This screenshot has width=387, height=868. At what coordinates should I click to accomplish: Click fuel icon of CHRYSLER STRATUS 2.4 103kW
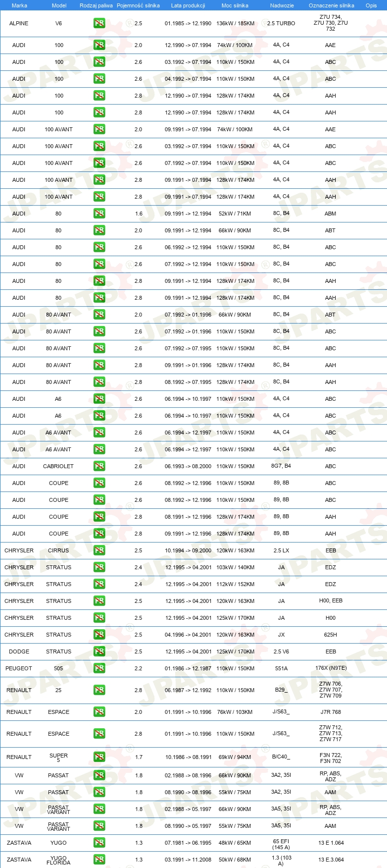(x=99, y=567)
